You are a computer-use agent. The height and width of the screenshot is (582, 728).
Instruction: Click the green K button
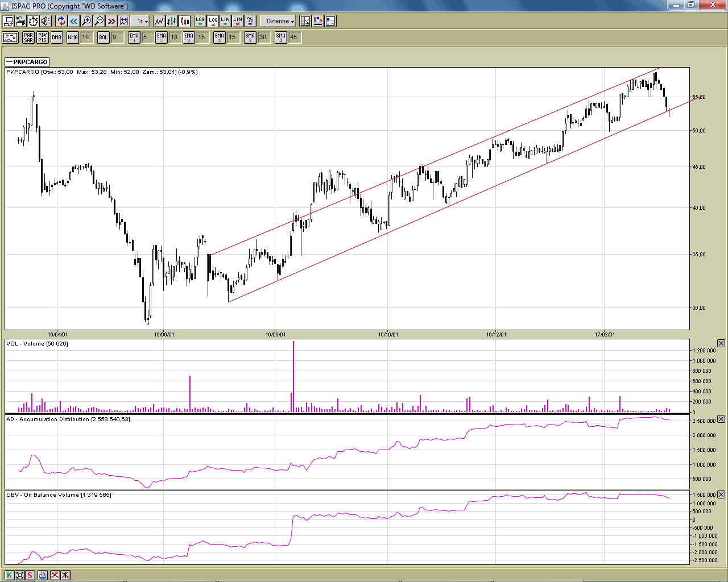coord(10,575)
